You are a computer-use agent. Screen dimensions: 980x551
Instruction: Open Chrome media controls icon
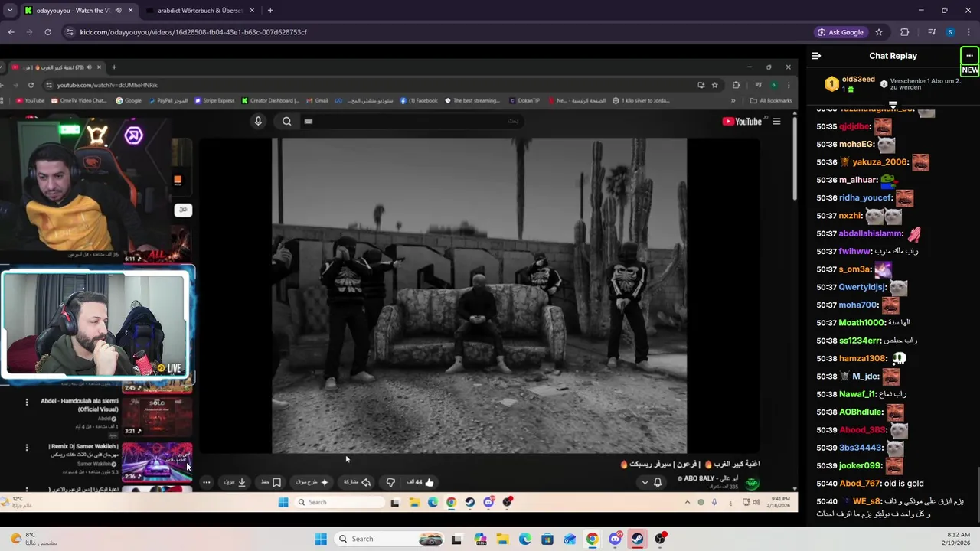(x=932, y=32)
